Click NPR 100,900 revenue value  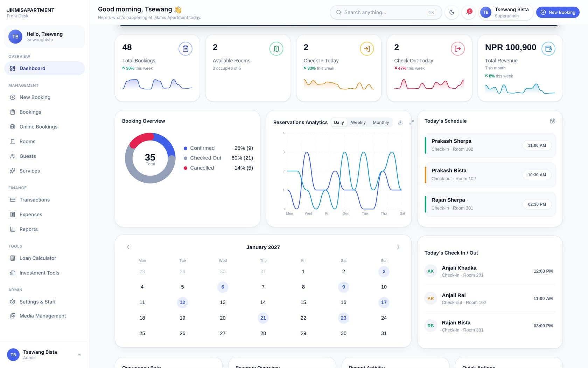[x=511, y=47]
